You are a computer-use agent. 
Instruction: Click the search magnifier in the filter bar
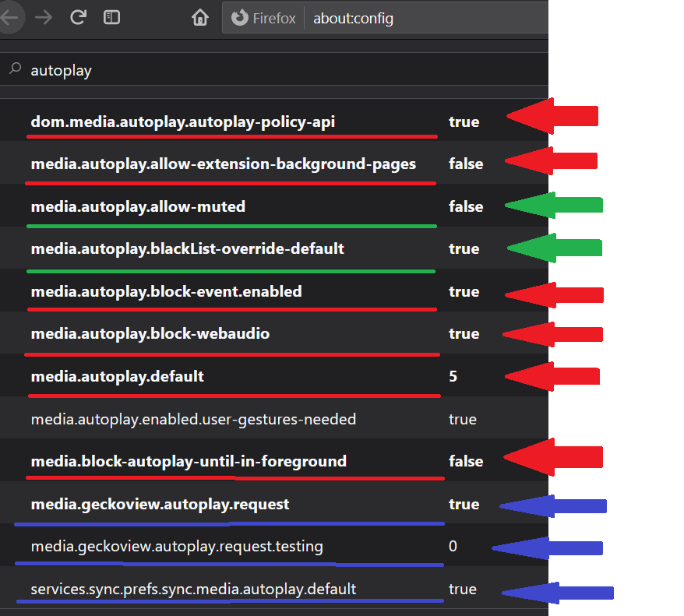click(15, 70)
